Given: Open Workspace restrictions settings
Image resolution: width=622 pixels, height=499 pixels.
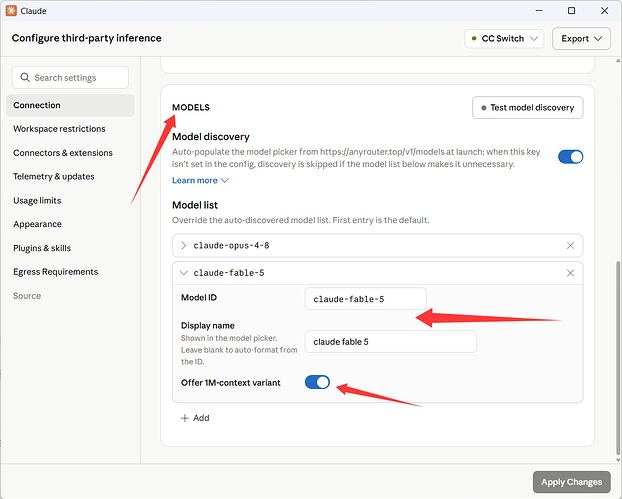Looking at the screenshot, I should (x=59, y=129).
